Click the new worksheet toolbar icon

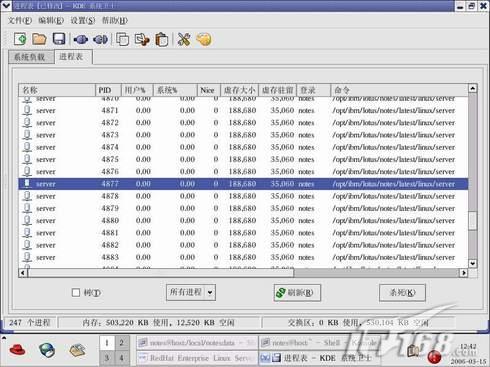pyautogui.click(x=20, y=39)
